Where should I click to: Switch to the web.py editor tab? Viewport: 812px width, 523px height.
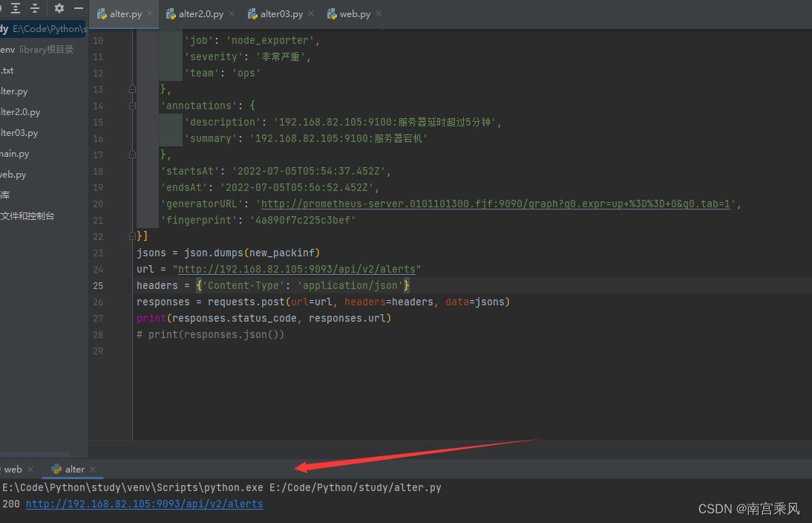[x=355, y=14]
